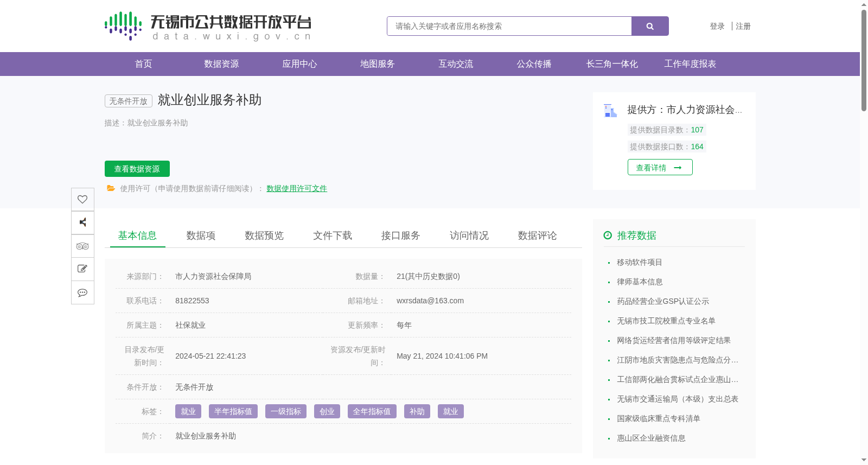The image size is (868, 465).
Task: Click the 补助 tag
Action: click(x=417, y=411)
